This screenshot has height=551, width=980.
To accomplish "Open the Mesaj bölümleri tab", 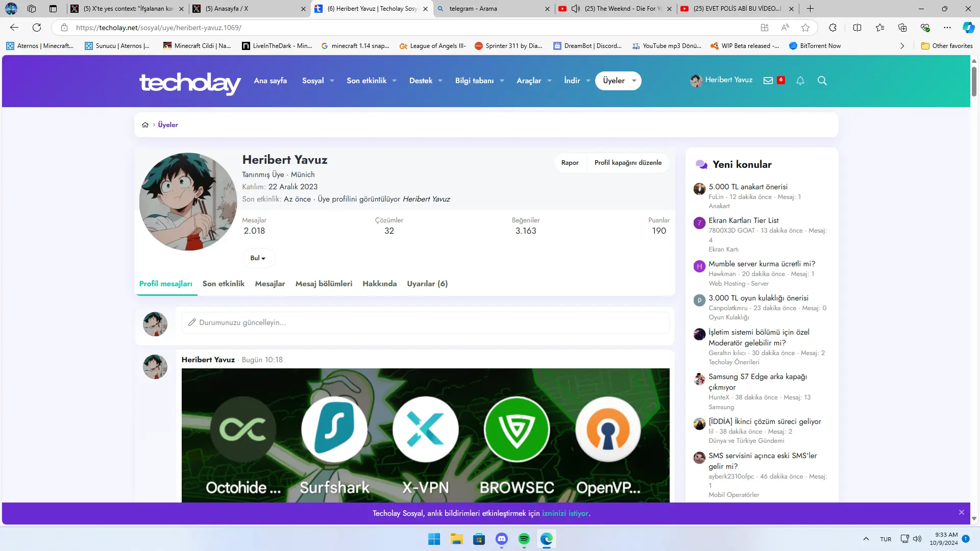I will [324, 284].
